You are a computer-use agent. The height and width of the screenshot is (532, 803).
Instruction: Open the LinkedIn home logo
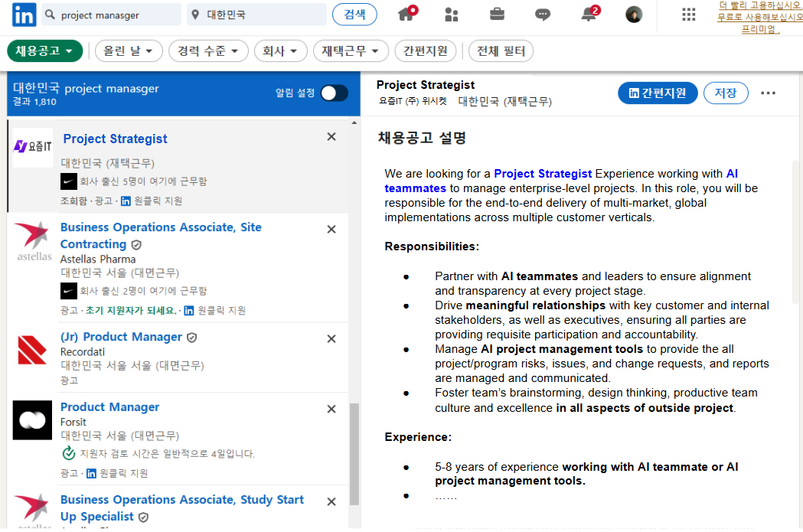point(24,15)
